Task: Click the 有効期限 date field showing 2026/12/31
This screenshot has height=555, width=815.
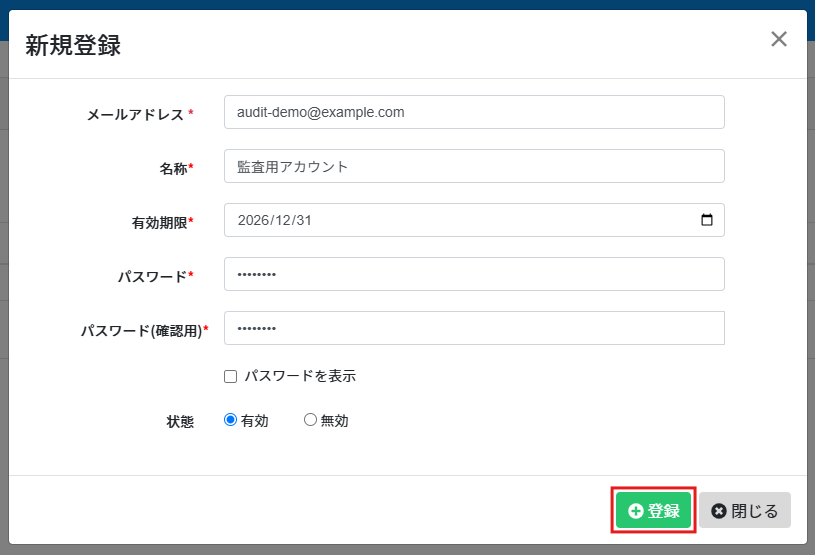Action: tap(474, 220)
